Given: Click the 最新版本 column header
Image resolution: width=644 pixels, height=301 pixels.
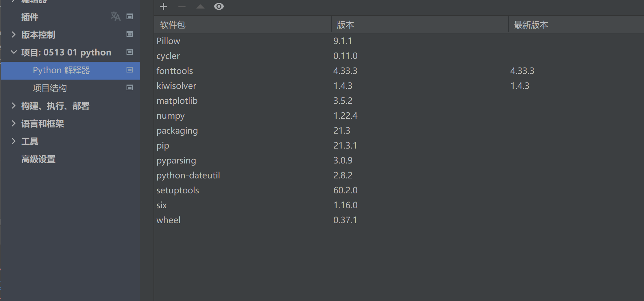Looking at the screenshot, I should tap(531, 25).
